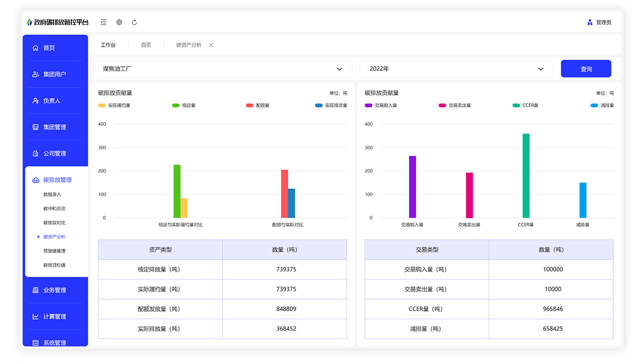This screenshot has width=644, height=362.
Task: Collapse the 碳排放管理 sidebar section
Action: (x=57, y=180)
